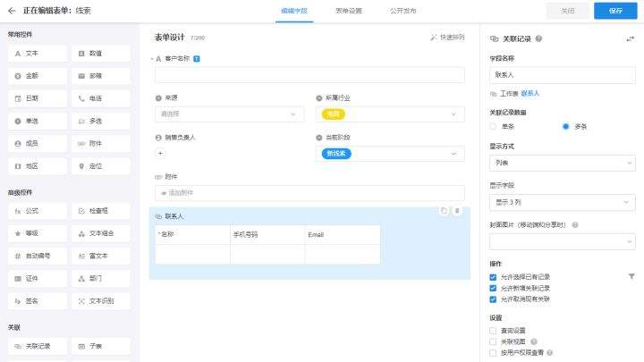Viewport: 644px width, 362px height.
Task: Click the plus button under 销售负责人
Action: pos(161,154)
